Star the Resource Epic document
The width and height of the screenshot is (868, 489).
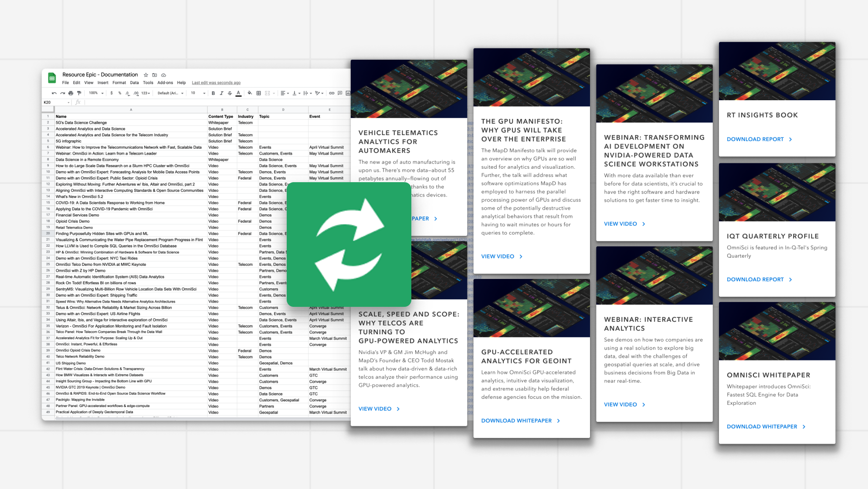click(x=146, y=75)
